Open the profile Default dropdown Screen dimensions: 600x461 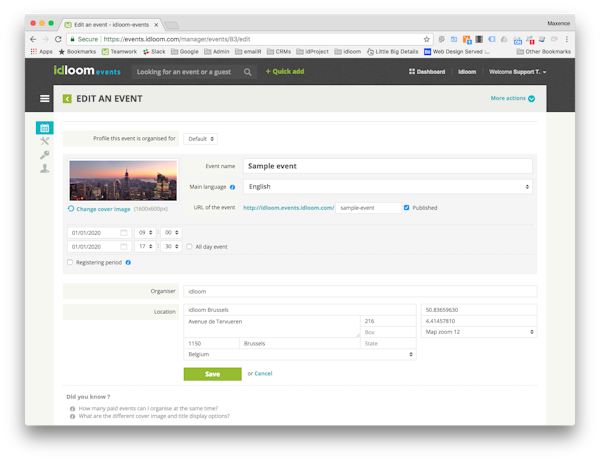click(x=201, y=139)
